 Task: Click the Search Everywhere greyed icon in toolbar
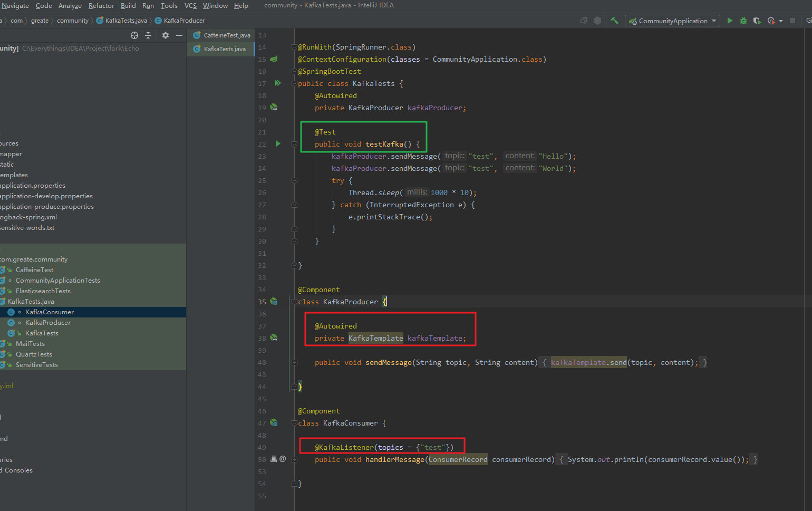click(584, 21)
